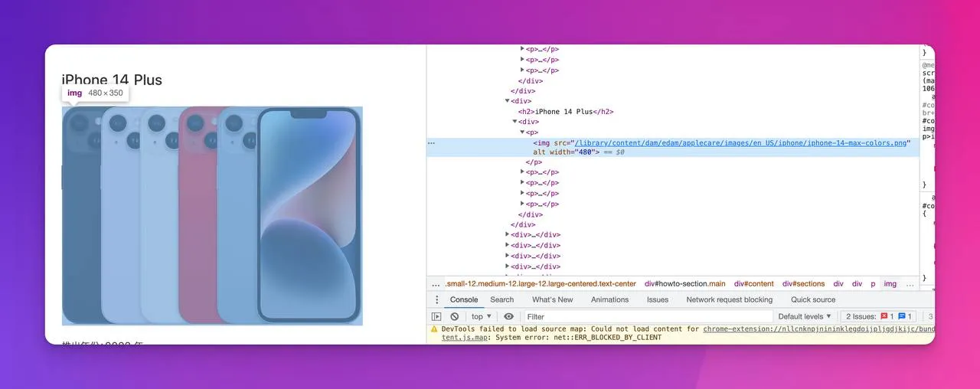Open the Network request blocking tab
Screen dimensions: 980x389
tap(729, 299)
